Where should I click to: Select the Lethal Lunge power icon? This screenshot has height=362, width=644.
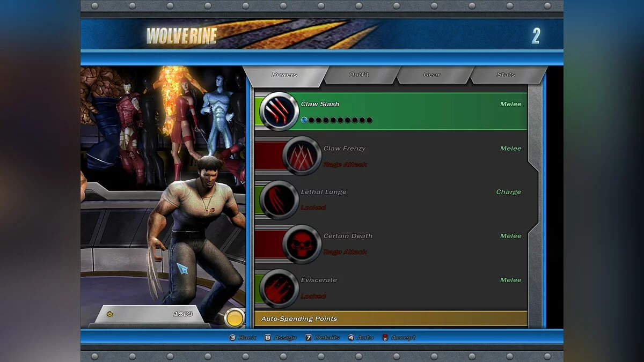(279, 200)
